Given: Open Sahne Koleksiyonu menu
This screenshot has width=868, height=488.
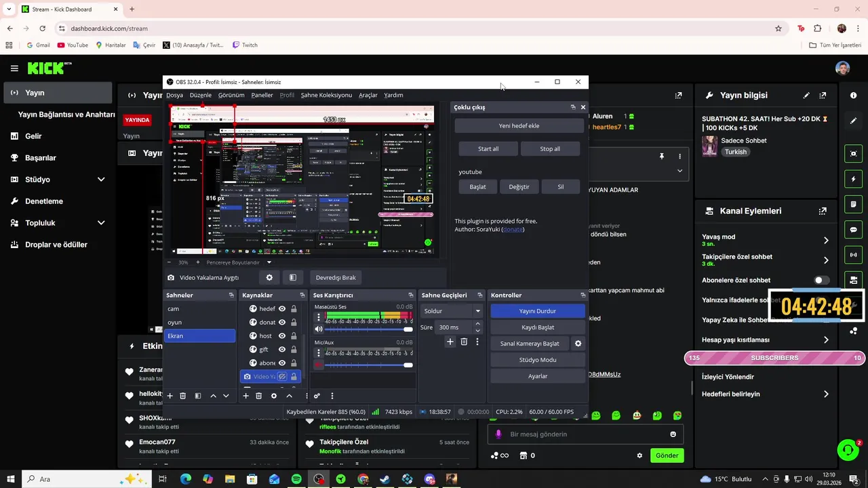Looking at the screenshot, I should pyautogui.click(x=326, y=96).
